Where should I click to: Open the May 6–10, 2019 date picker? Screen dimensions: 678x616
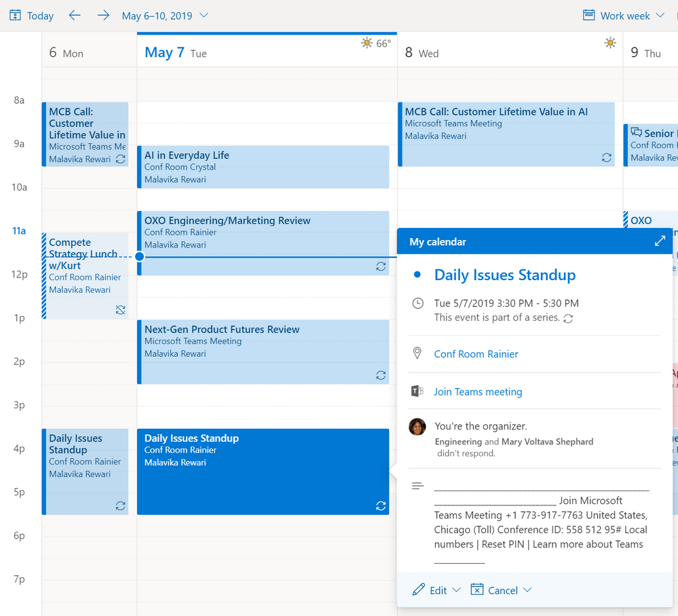coord(165,16)
